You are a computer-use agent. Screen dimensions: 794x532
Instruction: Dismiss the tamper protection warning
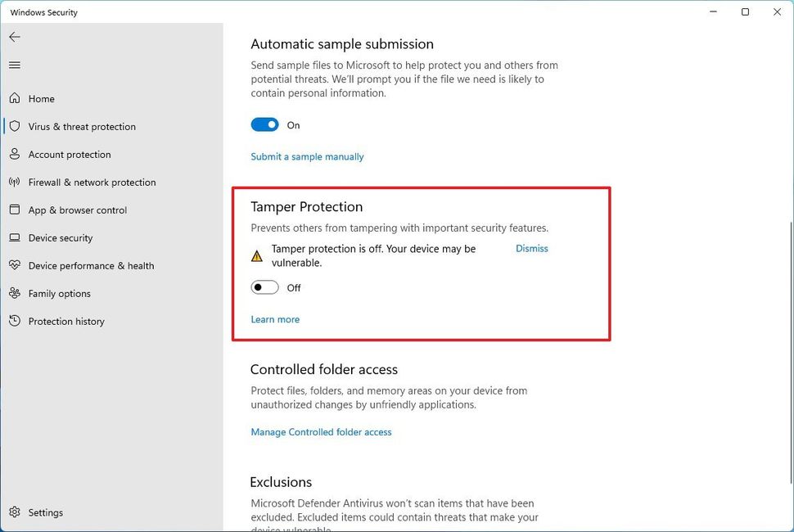tap(531, 248)
